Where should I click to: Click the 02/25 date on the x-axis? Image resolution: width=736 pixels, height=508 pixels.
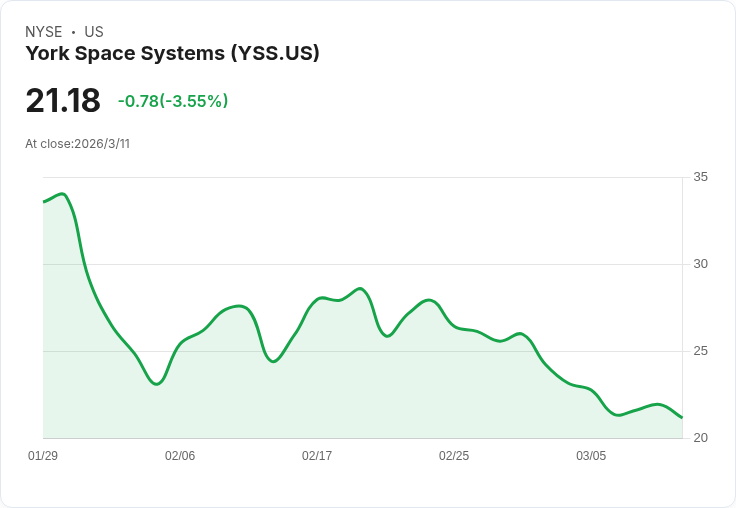tap(454, 456)
